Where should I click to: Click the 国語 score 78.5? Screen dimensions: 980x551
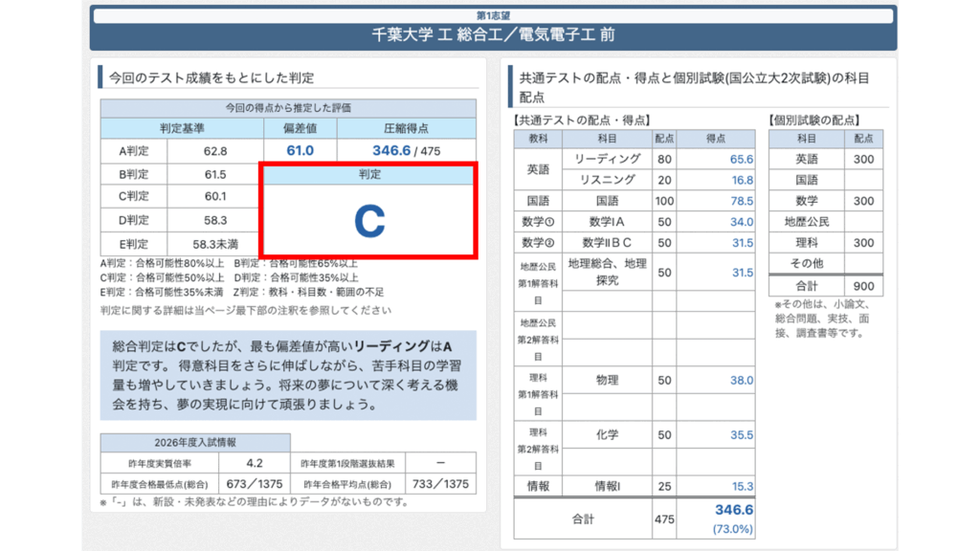tap(741, 201)
